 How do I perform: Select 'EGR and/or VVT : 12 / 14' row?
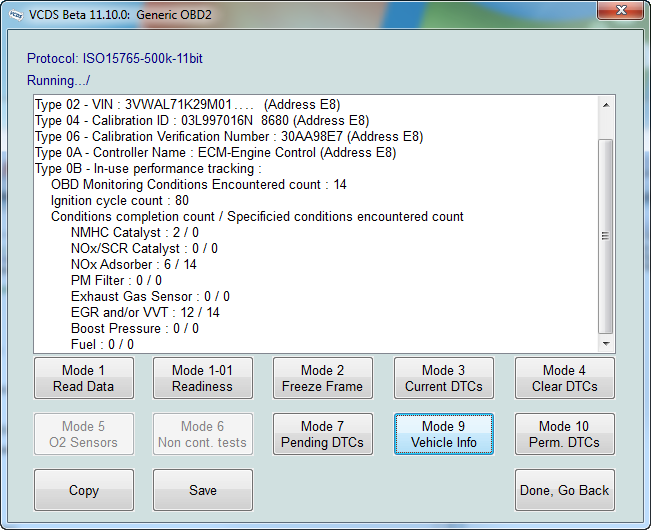tap(145, 312)
